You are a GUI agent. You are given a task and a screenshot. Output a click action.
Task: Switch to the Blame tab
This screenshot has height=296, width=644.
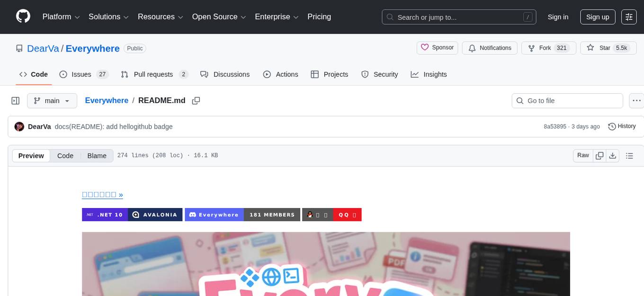pos(97,156)
